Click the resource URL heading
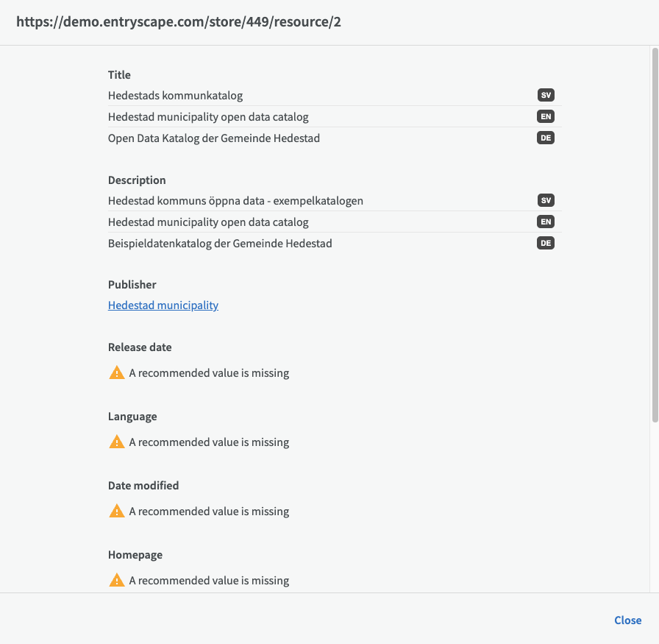This screenshot has height=644, width=659. click(x=179, y=22)
